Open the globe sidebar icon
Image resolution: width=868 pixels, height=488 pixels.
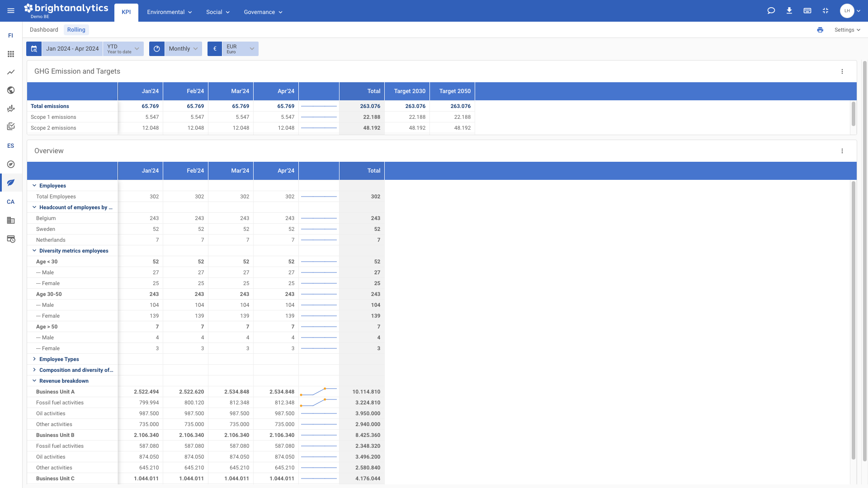click(x=11, y=90)
